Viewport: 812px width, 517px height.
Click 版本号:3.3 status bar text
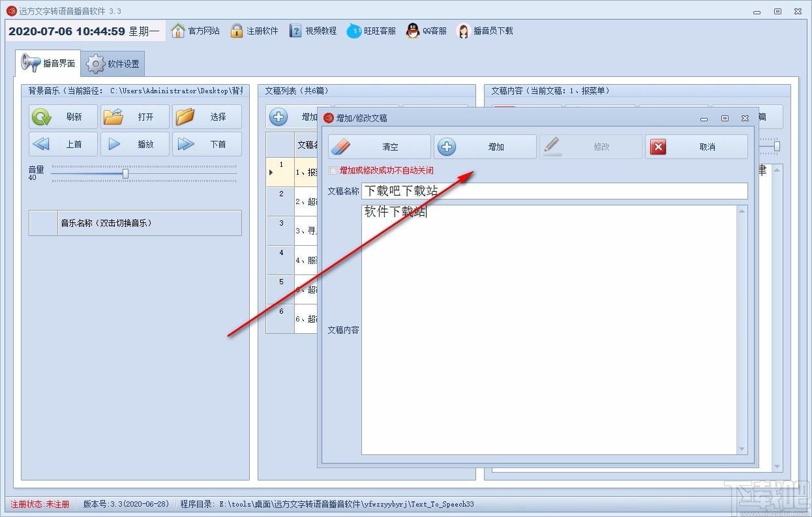[x=126, y=504]
